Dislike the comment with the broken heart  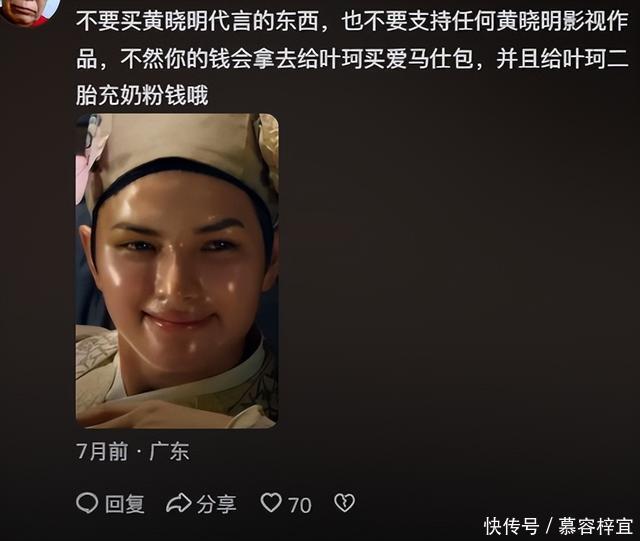pyautogui.click(x=344, y=503)
